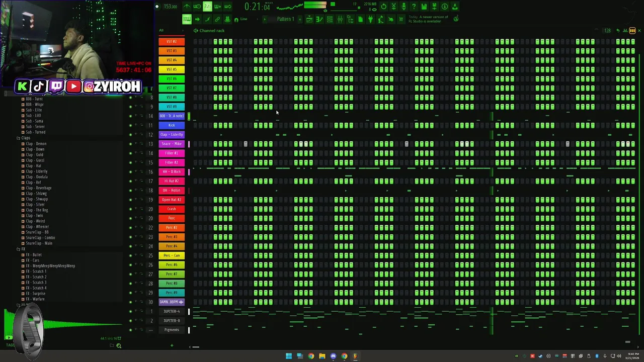Toggle pattern/song mode record circle
The width and height of the screenshot is (644, 362).
(x=156, y=7)
